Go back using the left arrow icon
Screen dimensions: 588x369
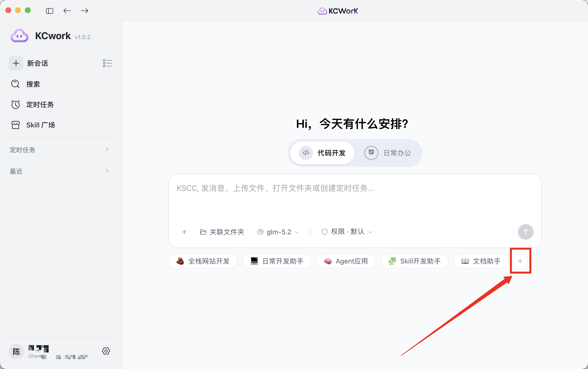point(67,11)
